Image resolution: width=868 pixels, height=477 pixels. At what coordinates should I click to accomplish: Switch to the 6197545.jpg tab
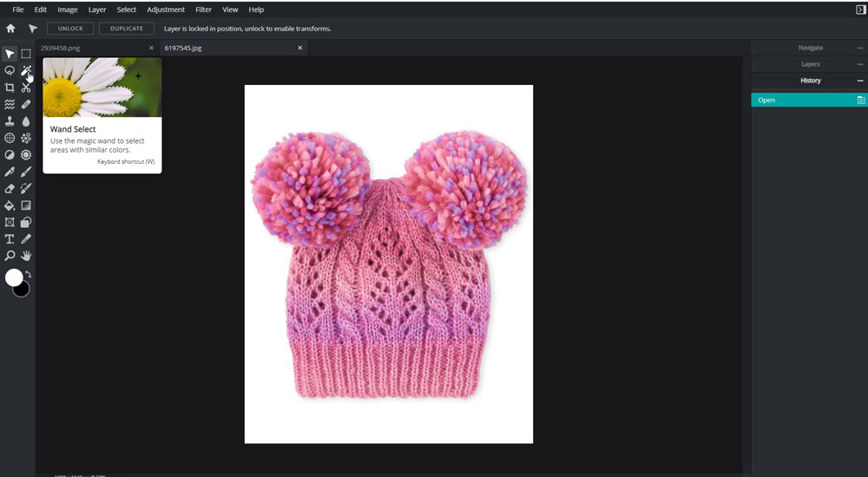point(183,49)
